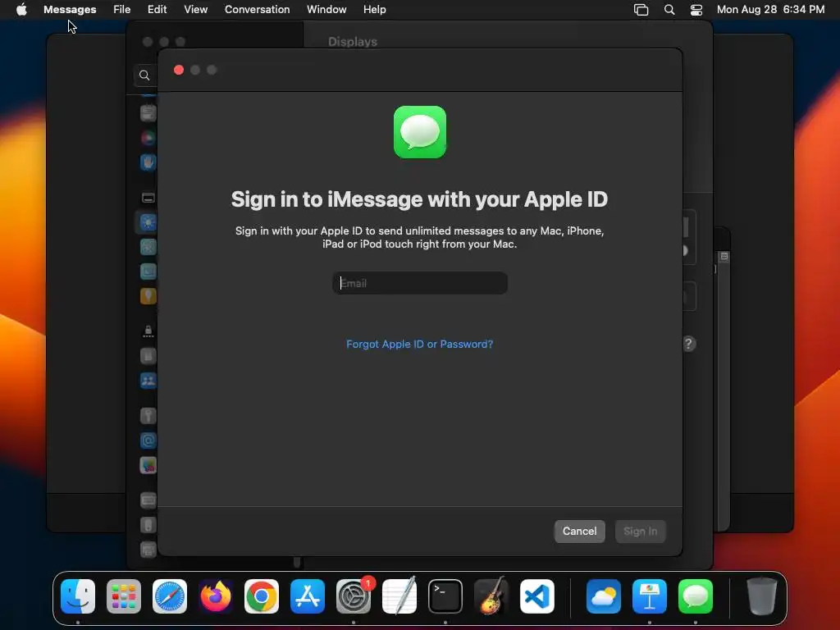
Task: Open Weather app from the Dock
Action: [x=604, y=596]
